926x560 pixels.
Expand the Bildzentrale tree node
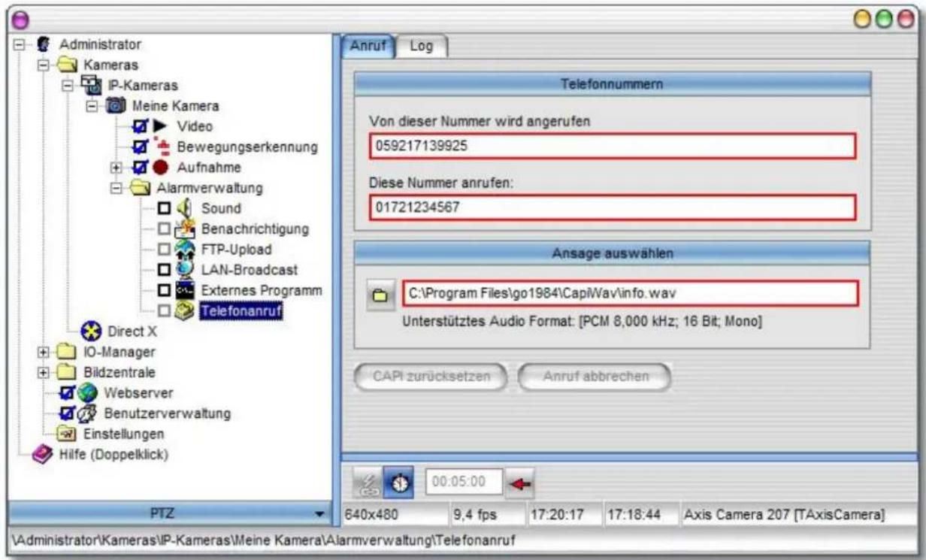click(44, 372)
